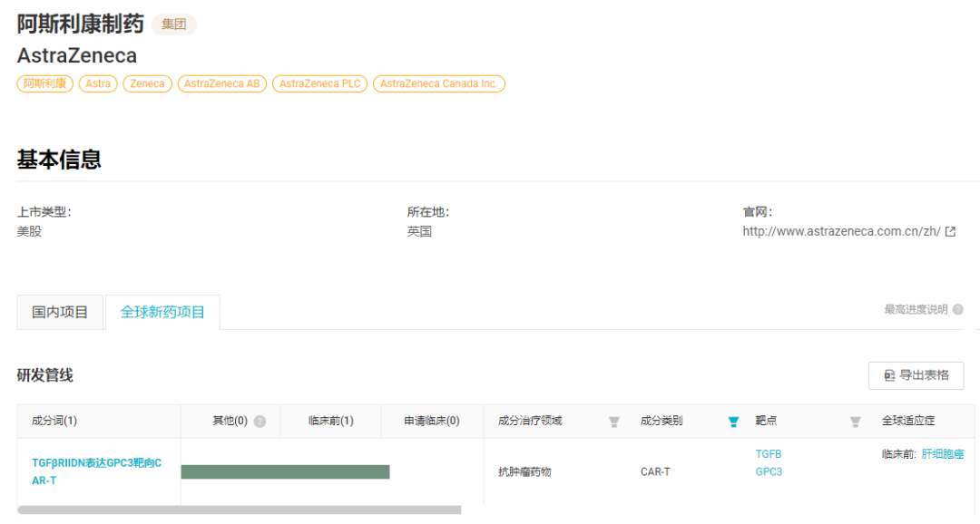The height and width of the screenshot is (524, 980).
Task: Click help icon next to 最高进度说明
Action: click(958, 310)
